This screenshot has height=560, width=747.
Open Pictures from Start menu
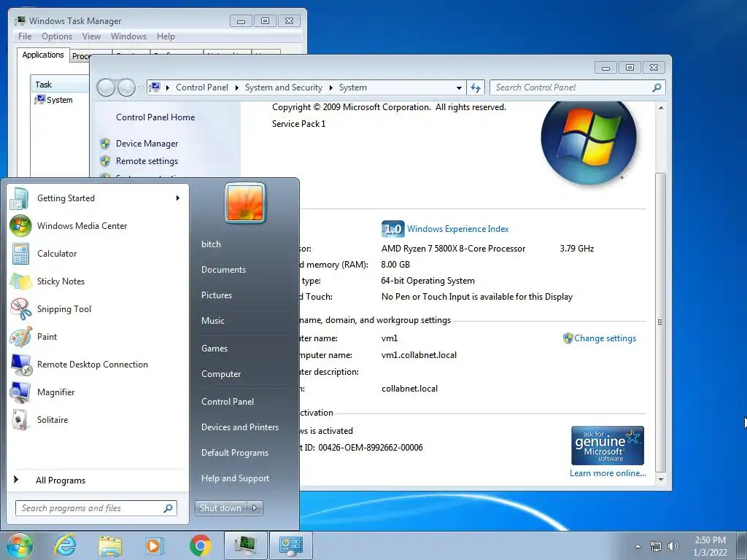[216, 295]
